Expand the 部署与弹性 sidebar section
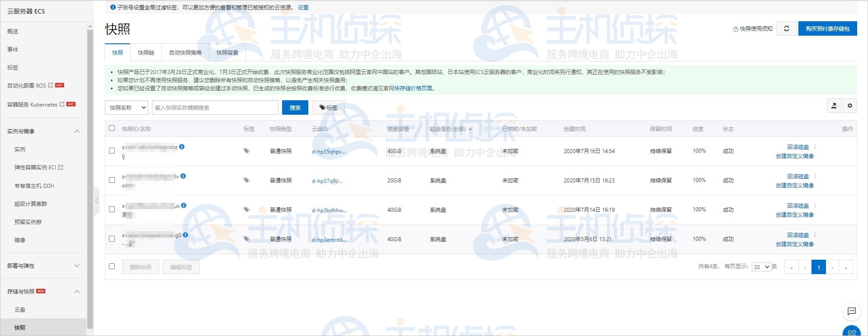The height and width of the screenshot is (336, 868). pyautogui.click(x=77, y=266)
